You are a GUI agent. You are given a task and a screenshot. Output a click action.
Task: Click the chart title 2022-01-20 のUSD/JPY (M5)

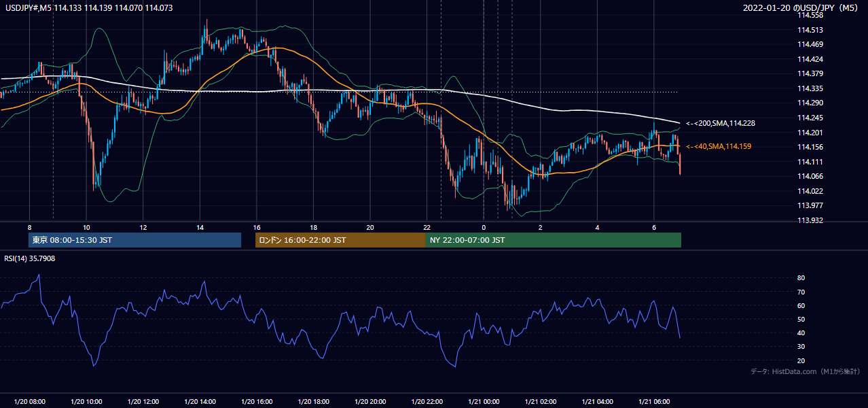[x=802, y=7]
